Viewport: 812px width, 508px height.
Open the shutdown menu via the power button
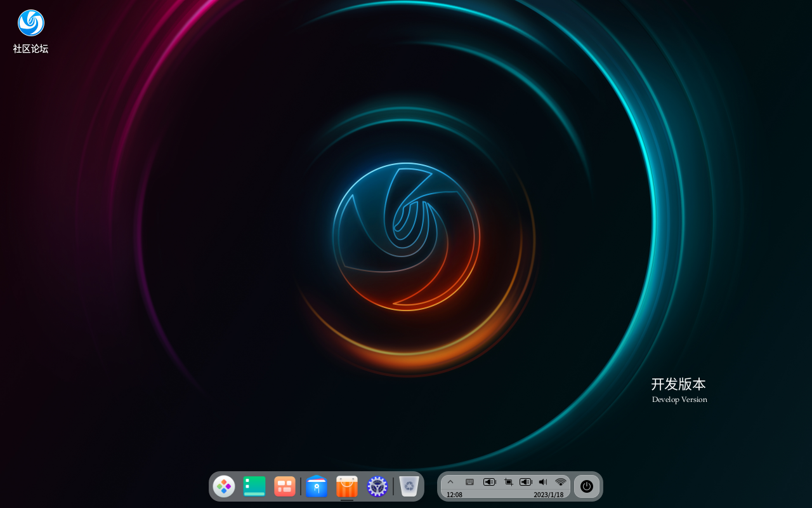click(x=586, y=486)
